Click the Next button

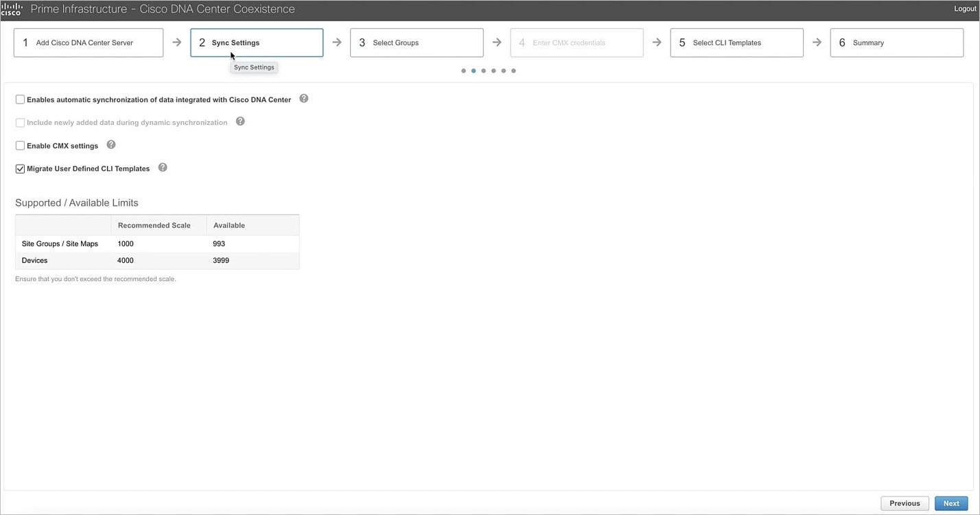tap(951, 503)
